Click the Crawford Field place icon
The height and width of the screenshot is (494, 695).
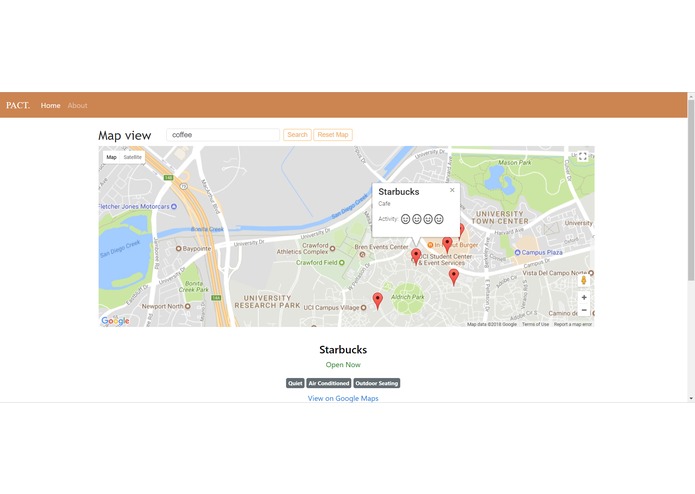coord(342,263)
